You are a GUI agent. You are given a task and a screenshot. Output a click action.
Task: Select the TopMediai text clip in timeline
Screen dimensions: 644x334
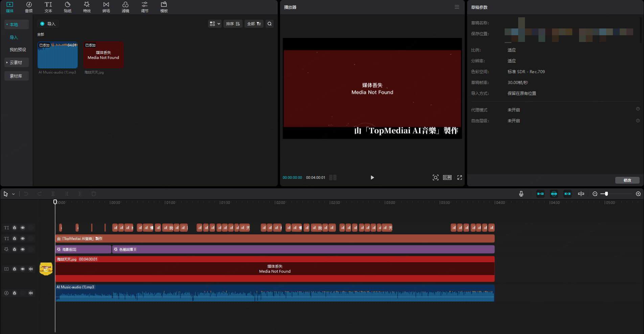point(275,238)
